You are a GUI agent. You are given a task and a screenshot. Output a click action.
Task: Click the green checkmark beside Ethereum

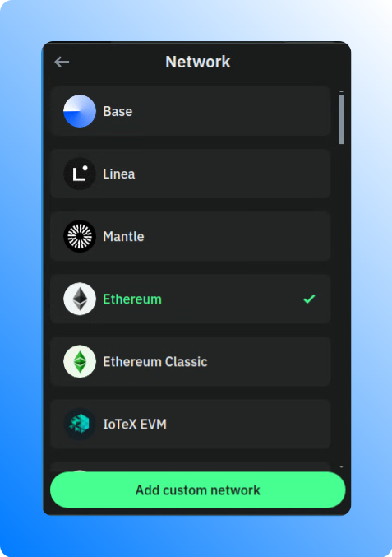309,299
